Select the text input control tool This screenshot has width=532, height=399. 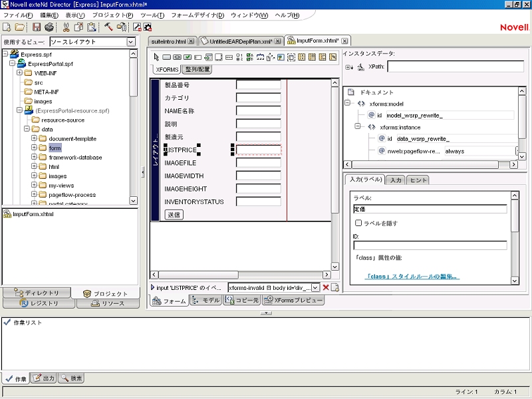pyautogui.click(x=198, y=57)
